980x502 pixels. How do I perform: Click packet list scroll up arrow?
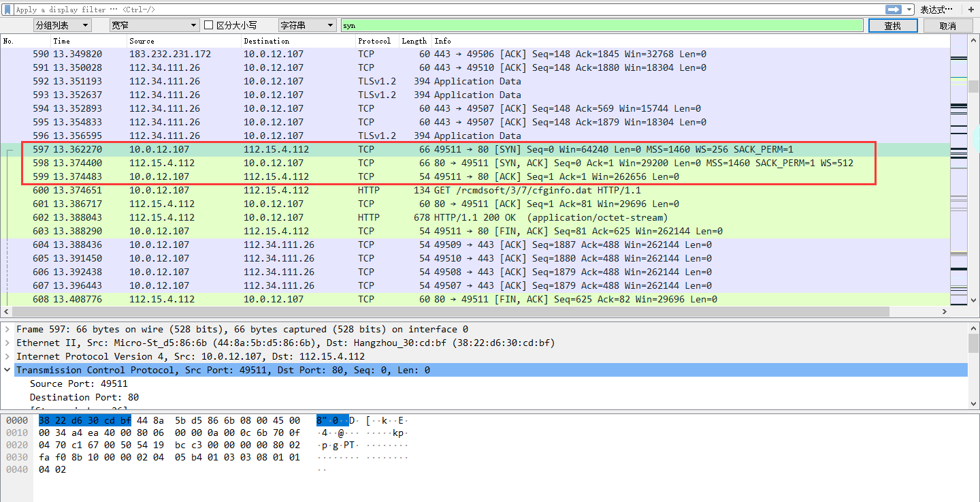(x=973, y=40)
